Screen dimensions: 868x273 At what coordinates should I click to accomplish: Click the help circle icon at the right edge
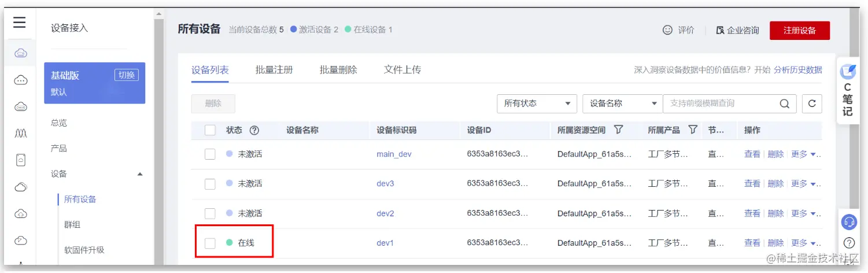pos(849,243)
